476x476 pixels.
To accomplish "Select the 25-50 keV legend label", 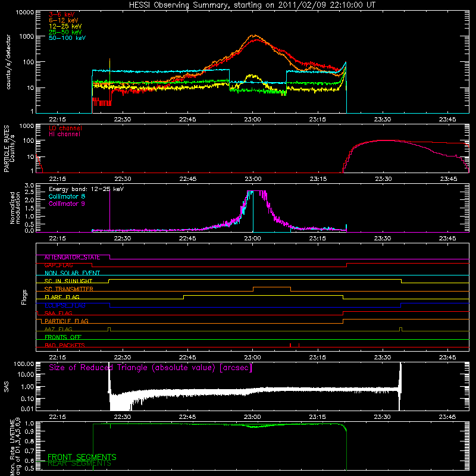I will point(65,32).
